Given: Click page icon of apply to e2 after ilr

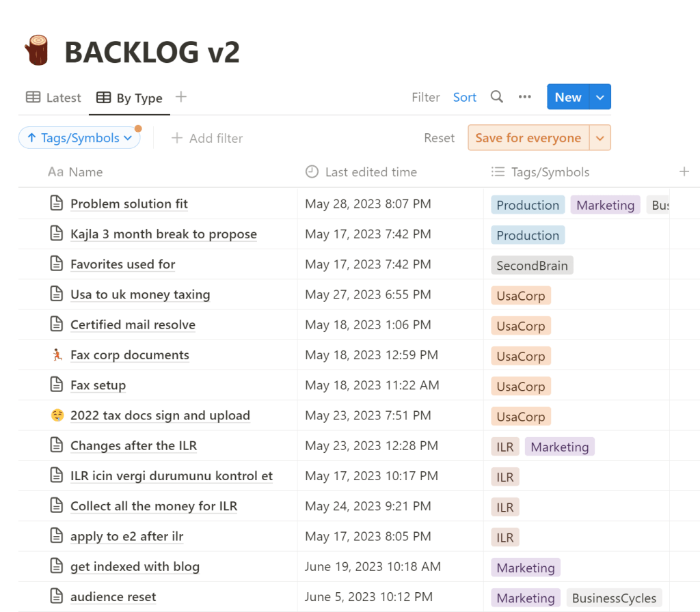Looking at the screenshot, I should [56, 536].
